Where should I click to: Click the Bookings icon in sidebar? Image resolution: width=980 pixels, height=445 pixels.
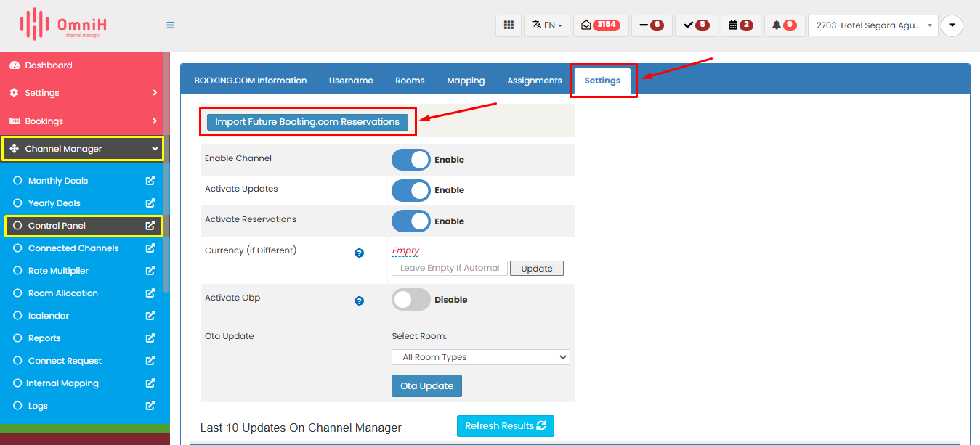click(x=15, y=121)
